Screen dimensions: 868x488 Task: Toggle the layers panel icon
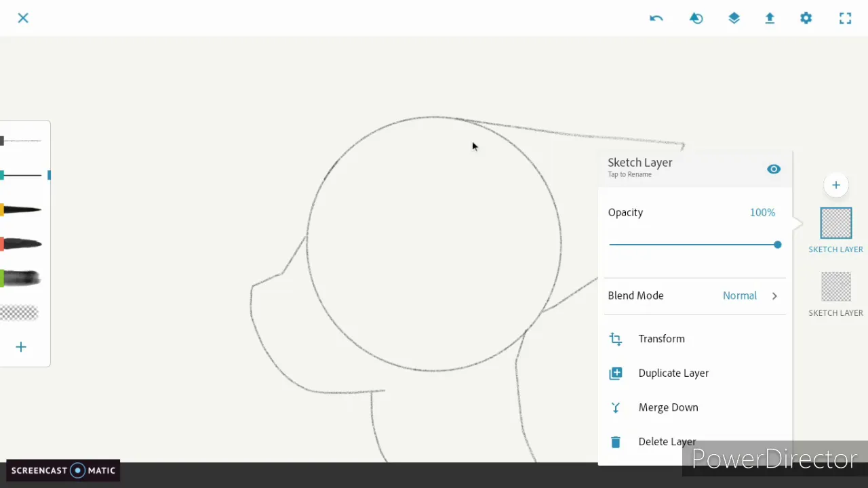pos(734,18)
